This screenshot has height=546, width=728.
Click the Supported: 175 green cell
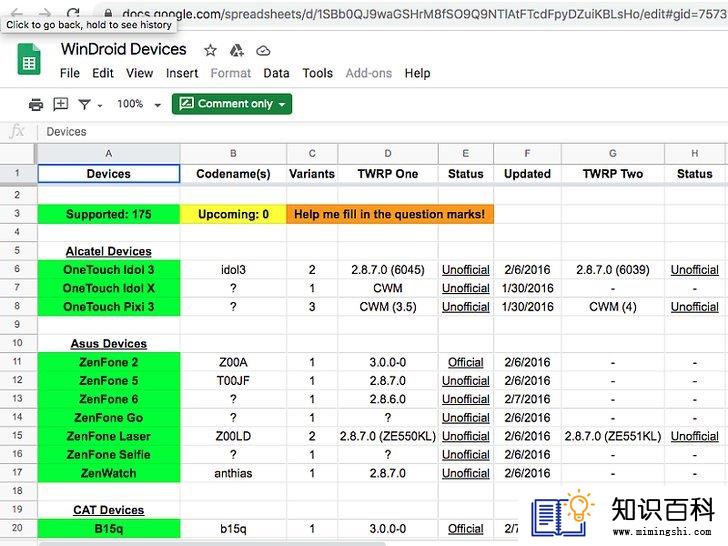[109, 214]
